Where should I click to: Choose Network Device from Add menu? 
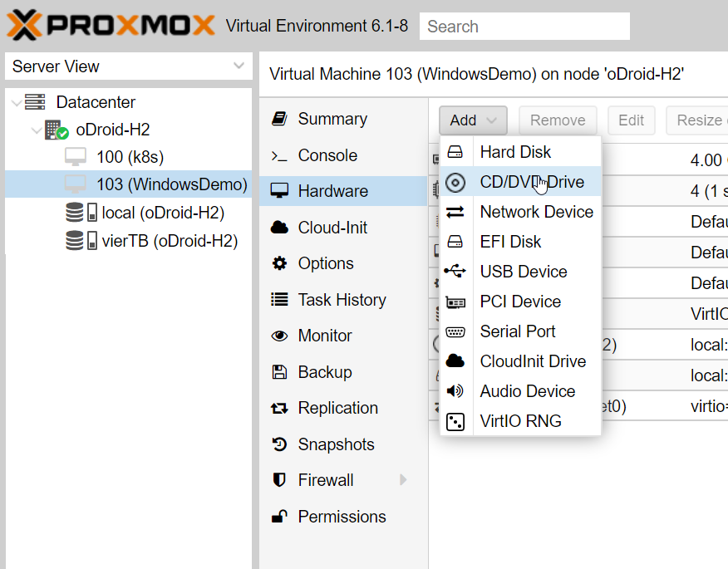coord(520,212)
